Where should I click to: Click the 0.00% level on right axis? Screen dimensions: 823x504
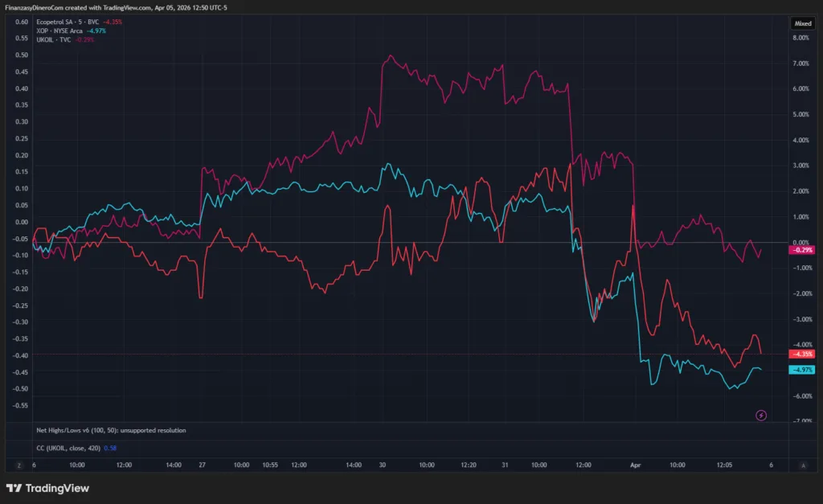pyautogui.click(x=802, y=242)
